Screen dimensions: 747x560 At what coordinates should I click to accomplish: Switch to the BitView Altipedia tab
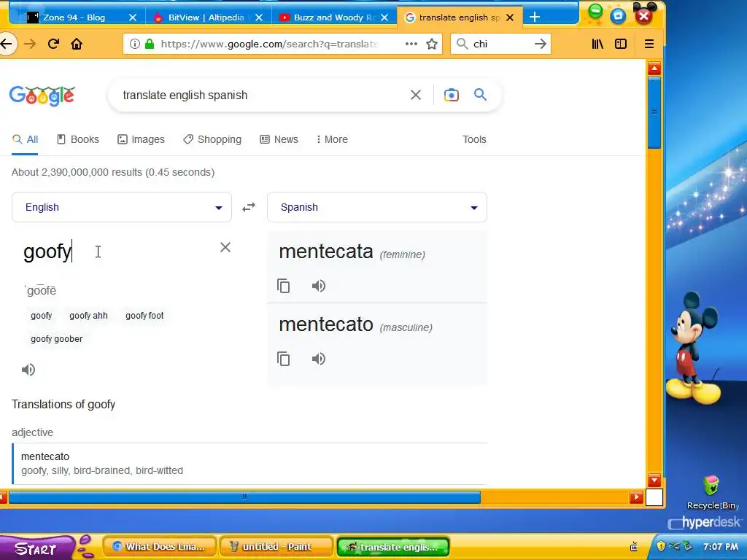pyautogui.click(x=206, y=17)
